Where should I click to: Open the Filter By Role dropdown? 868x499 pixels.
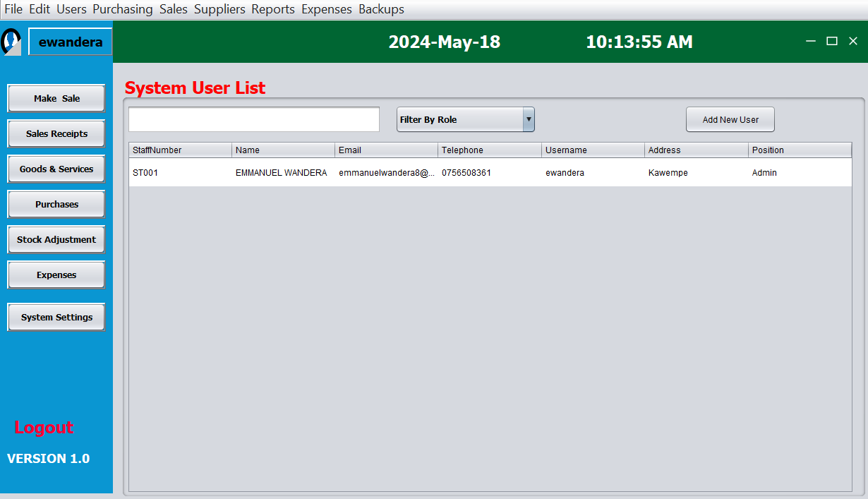[x=465, y=120]
